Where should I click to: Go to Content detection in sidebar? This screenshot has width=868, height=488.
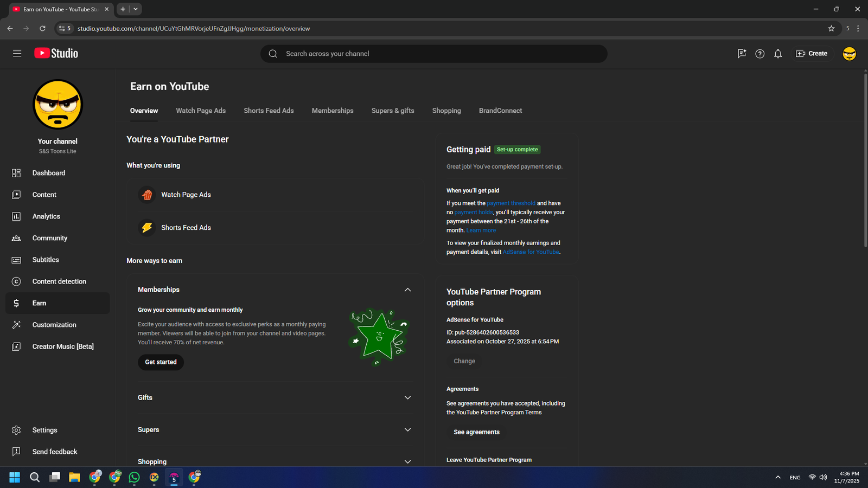59,281
